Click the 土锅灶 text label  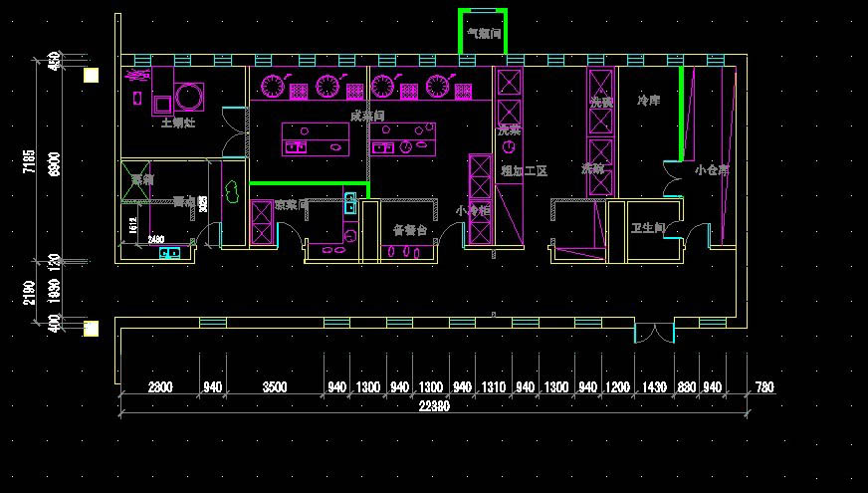pyautogui.click(x=178, y=123)
